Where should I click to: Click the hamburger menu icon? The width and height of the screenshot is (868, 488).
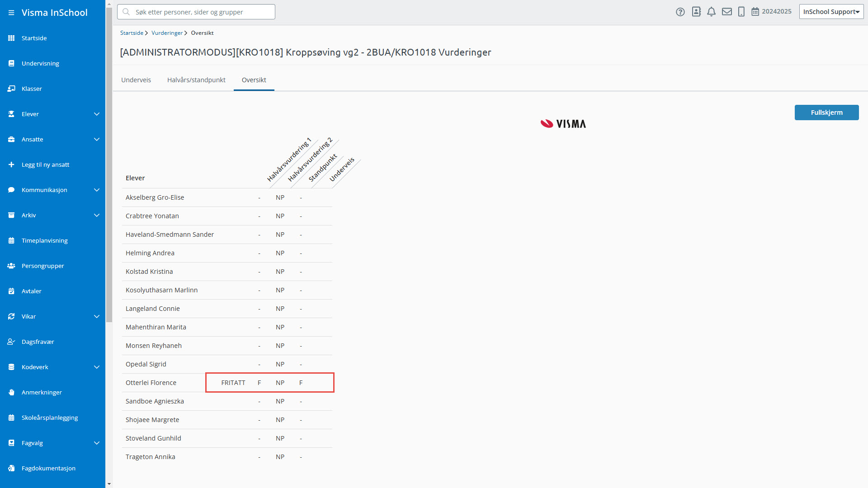[11, 13]
